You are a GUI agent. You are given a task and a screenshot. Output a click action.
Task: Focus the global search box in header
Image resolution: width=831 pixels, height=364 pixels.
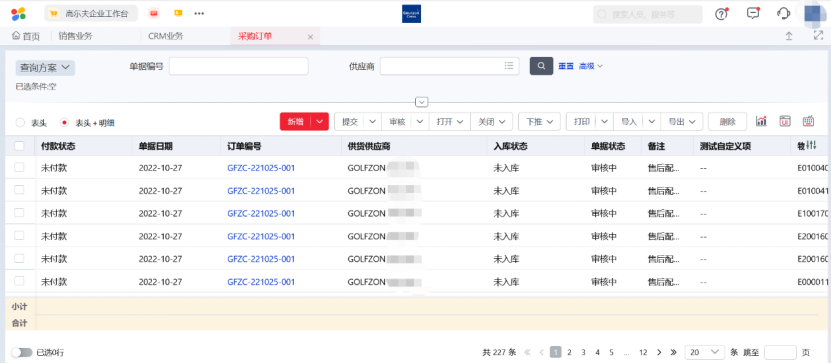pyautogui.click(x=648, y=14)
